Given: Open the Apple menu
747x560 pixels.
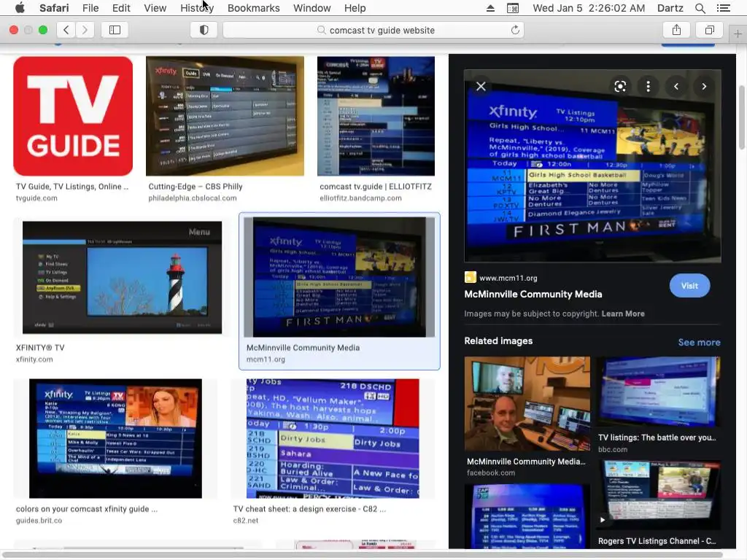Looking at the screenshot, I should (20, 8).
